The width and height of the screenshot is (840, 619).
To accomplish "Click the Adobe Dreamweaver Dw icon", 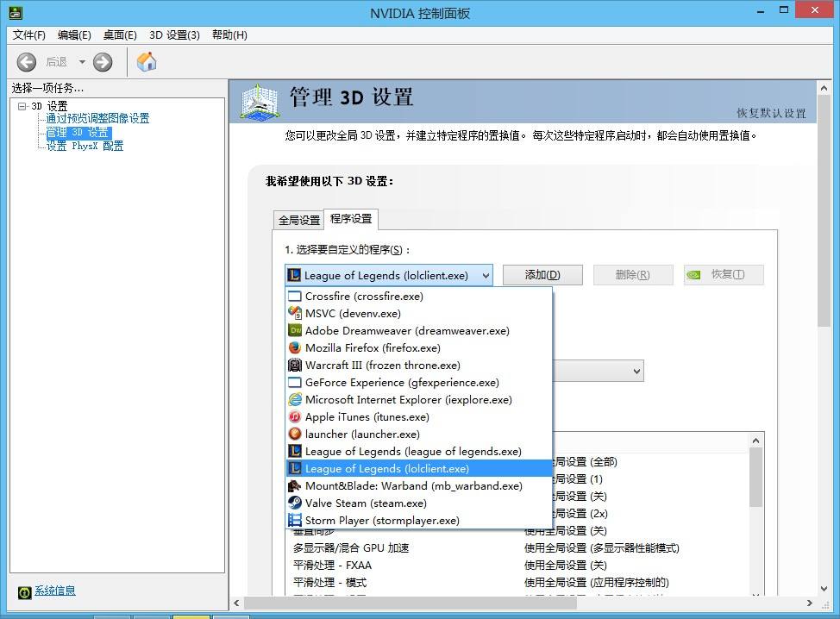I will (x=295, y=330).
